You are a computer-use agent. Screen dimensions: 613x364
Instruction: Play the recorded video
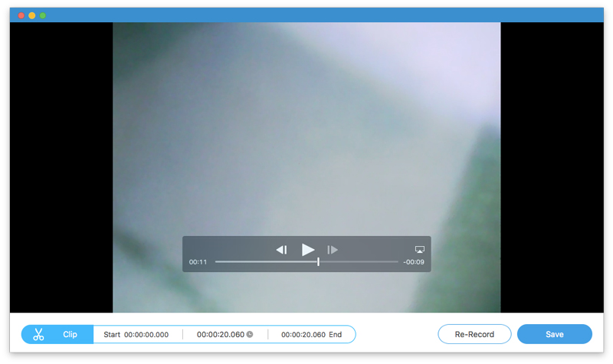308,249
